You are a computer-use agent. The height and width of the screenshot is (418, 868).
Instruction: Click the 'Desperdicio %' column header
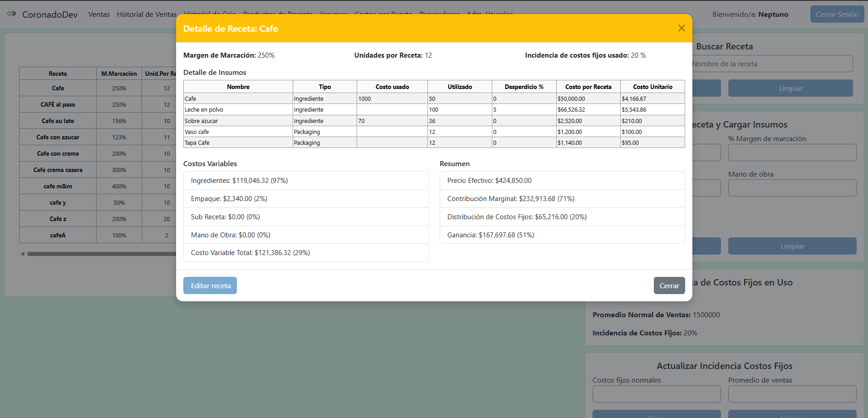(524, 87)
